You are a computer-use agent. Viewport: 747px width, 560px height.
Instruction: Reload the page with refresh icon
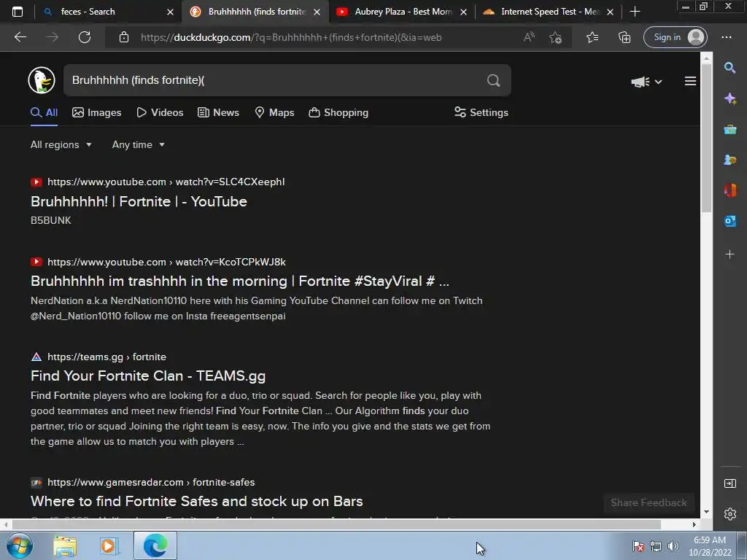[x=85, y=37]
